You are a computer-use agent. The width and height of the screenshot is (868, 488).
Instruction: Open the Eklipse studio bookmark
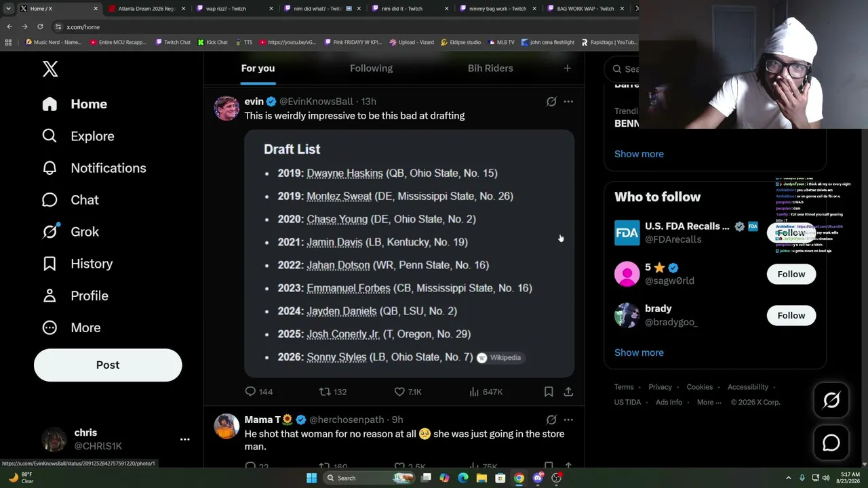(460, 42)
